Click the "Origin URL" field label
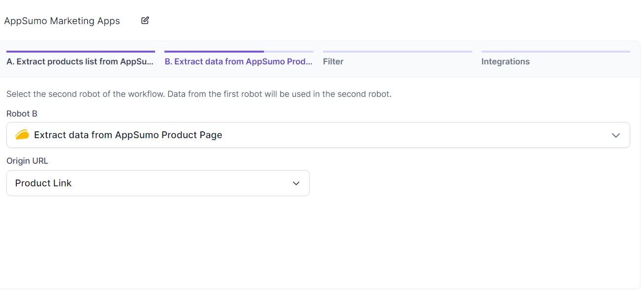 click(27, 161)
